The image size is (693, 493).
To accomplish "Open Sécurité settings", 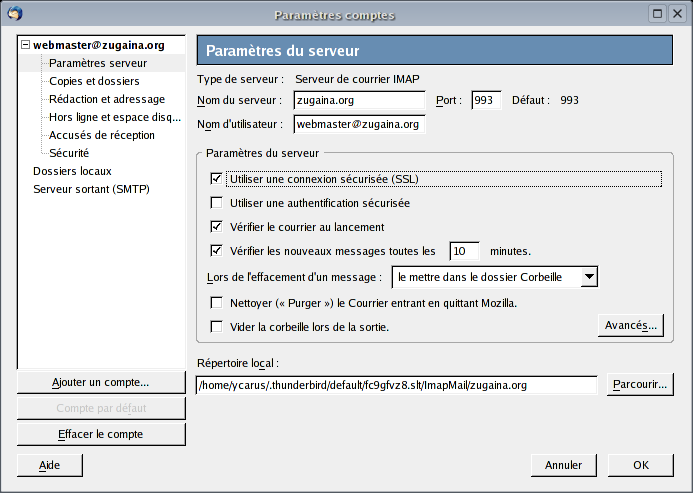I will [69, 153].
